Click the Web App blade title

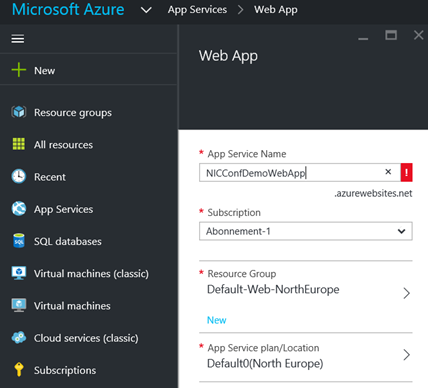228,56
